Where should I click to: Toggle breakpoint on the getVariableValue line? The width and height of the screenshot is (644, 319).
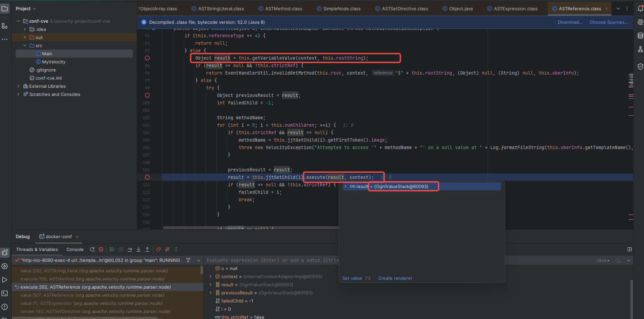(x=147, y=58)
